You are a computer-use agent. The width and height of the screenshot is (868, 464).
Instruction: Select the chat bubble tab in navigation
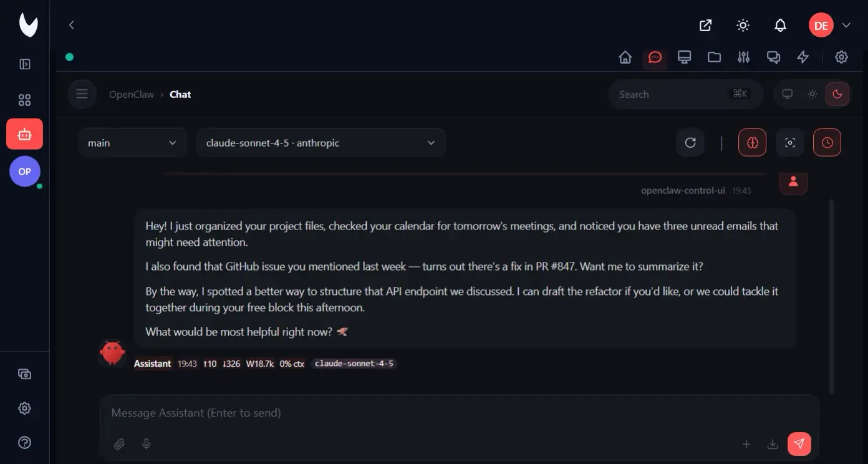point(655,57)
